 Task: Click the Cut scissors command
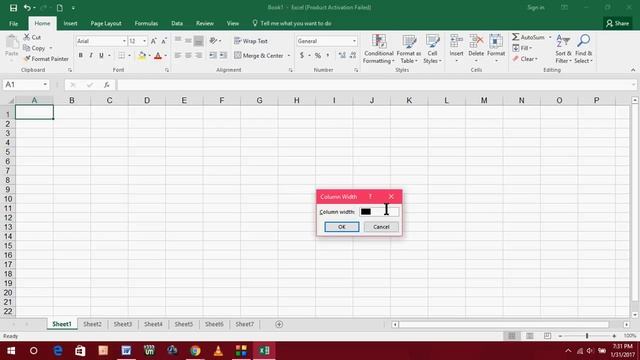tap(32, 37)
